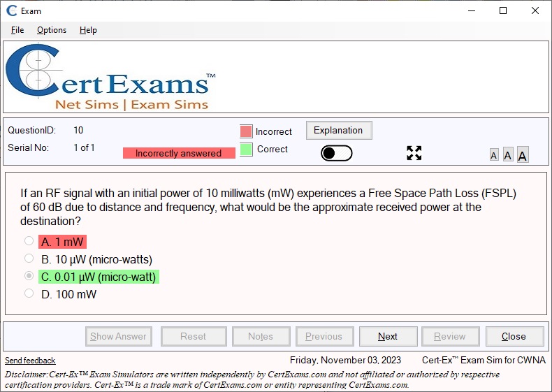Viewport: 552px width, 392px height.
Task: Open the Options menu
Action: click(52, 30)
